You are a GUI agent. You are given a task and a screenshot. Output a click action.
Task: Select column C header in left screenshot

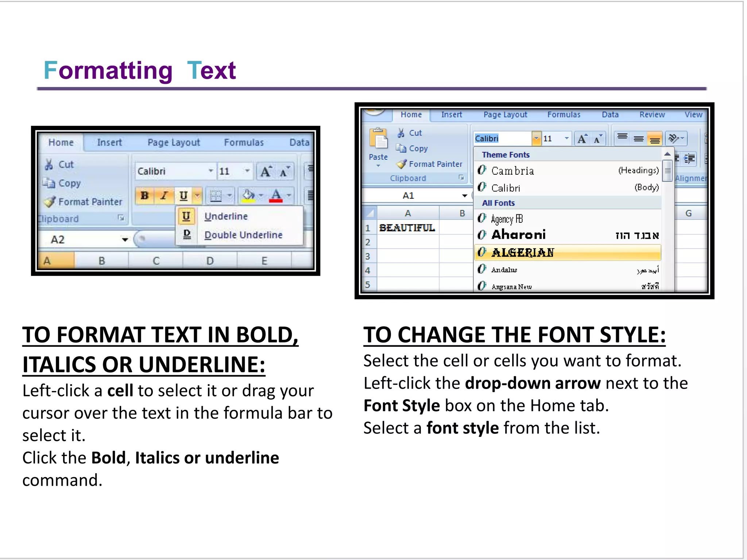(156, 261)
